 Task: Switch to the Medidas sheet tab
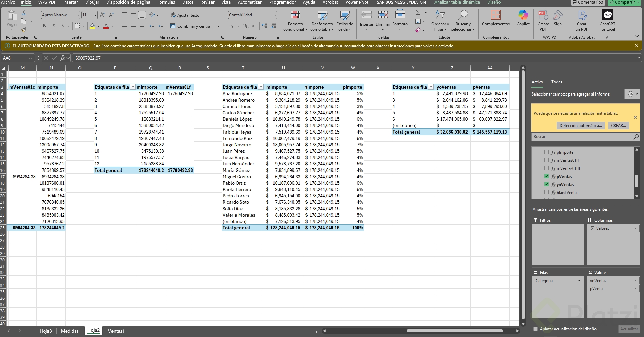tap(70, 331)
